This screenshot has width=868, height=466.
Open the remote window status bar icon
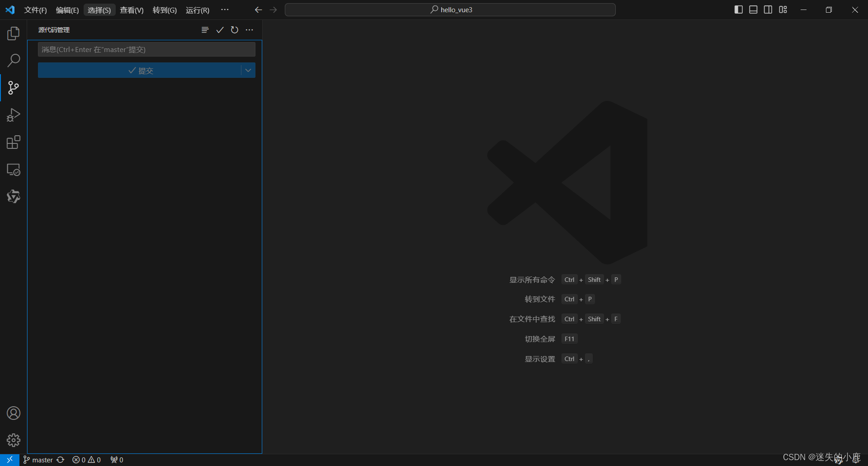pos(9,460)
